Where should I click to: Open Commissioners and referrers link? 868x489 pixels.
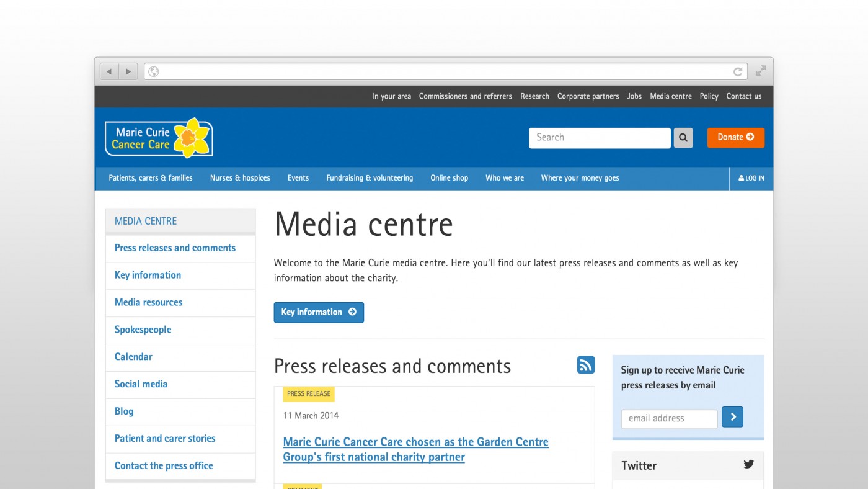pos(466,96)
